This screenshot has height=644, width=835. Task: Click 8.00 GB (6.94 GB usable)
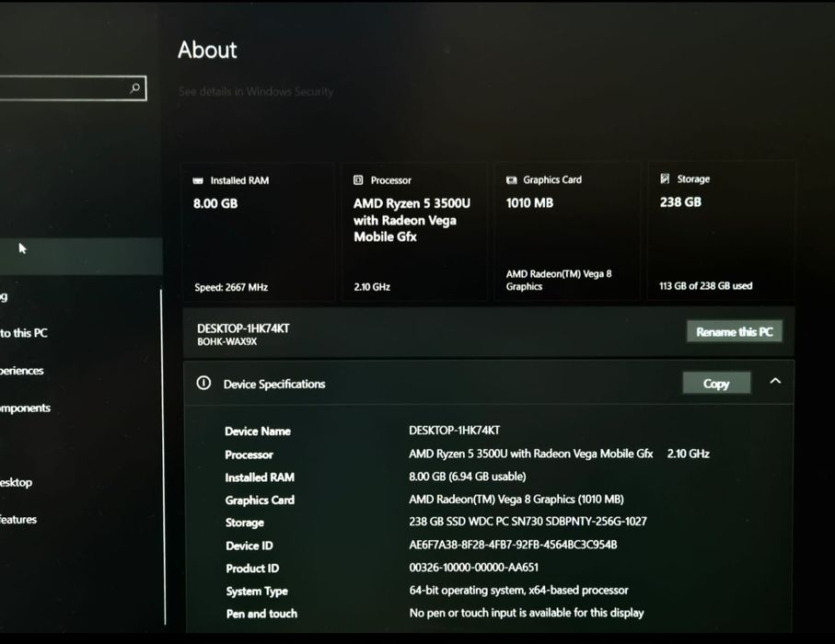[x=468, y=477]
